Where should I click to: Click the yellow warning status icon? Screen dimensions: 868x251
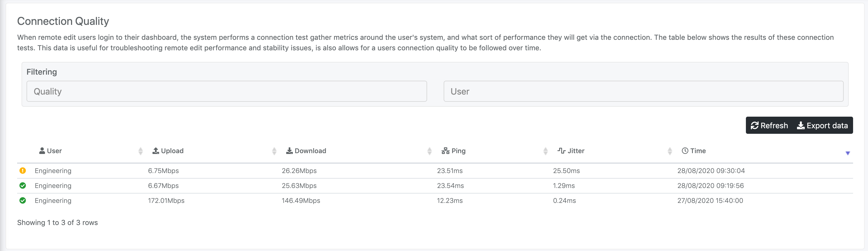(23, 171)
